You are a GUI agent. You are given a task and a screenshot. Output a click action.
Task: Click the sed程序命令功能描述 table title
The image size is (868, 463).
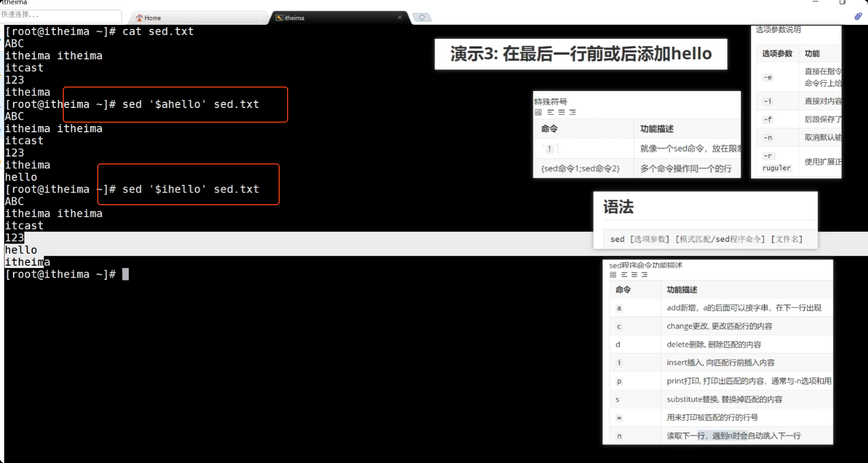[x=646, y=265]
